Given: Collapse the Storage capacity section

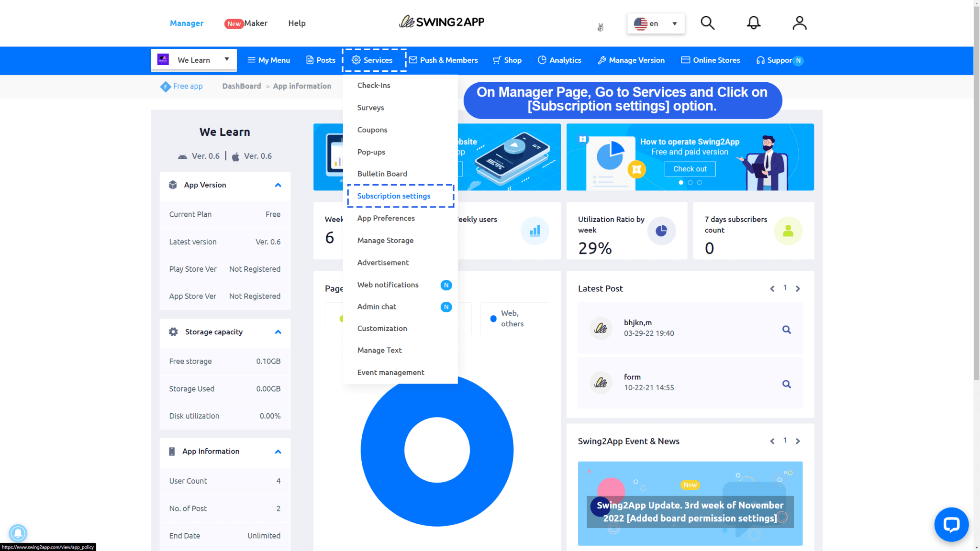Looking at the screenshot, I should [x=278, y=332].
